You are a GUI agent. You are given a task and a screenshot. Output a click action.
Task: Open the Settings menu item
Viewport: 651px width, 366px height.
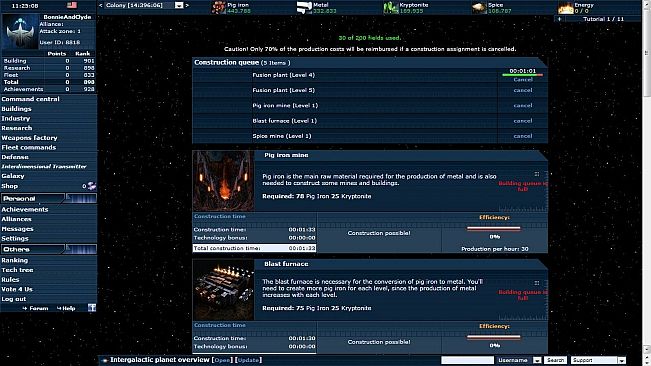(15, 239)
